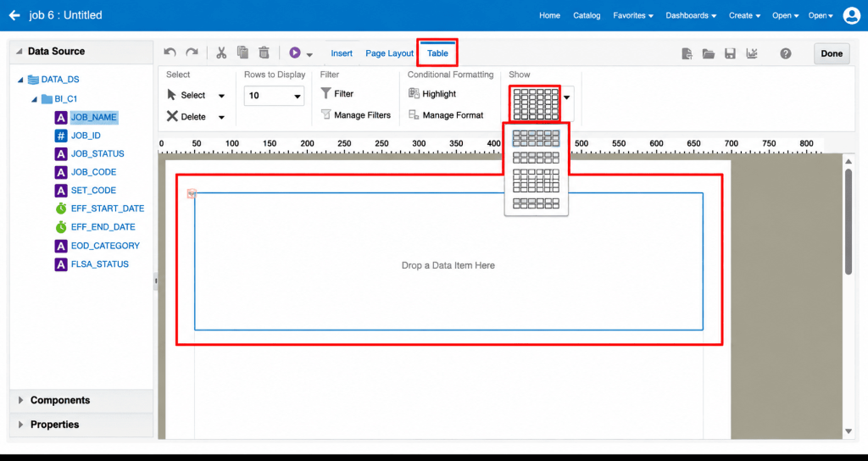Viewport: 868px width, 461px height.
Task: Select the JOB_CODE data field
Action: 93,172
